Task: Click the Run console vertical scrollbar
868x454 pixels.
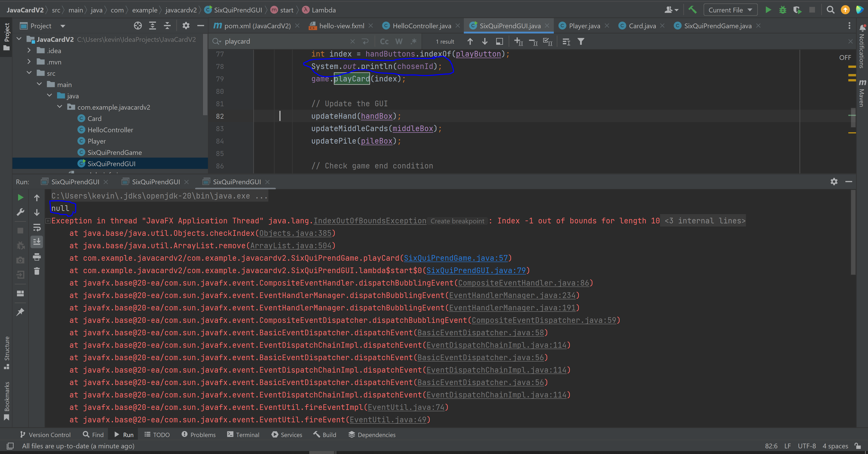Action: 853,233
